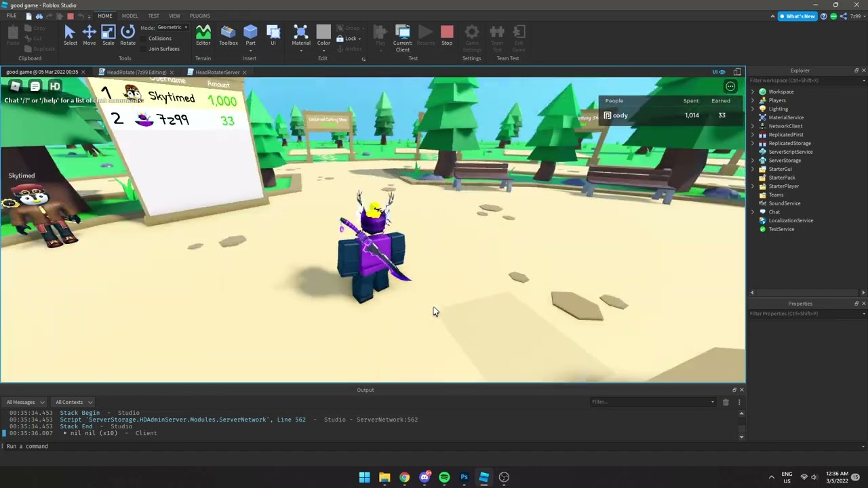Focus the Filter Properties field

[807, 314]
